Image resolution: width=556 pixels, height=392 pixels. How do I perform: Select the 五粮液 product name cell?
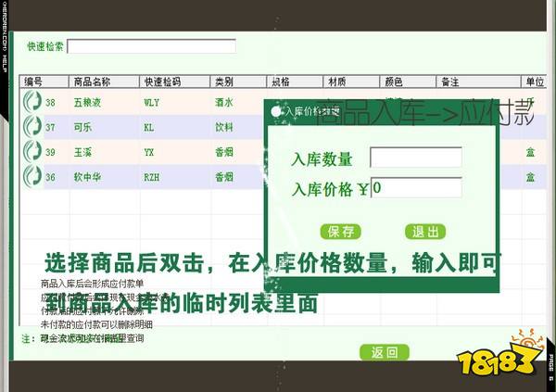pyautogui.click(x=93, y=102)
